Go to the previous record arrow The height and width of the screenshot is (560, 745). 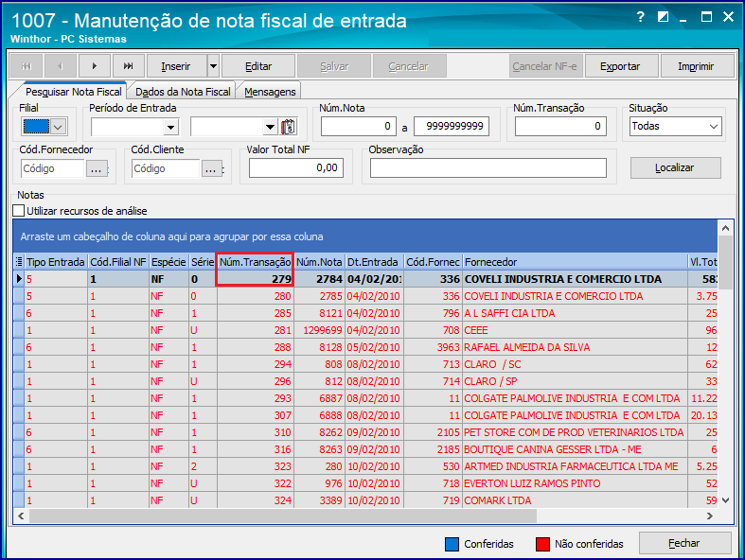click(x=61, y=66)
